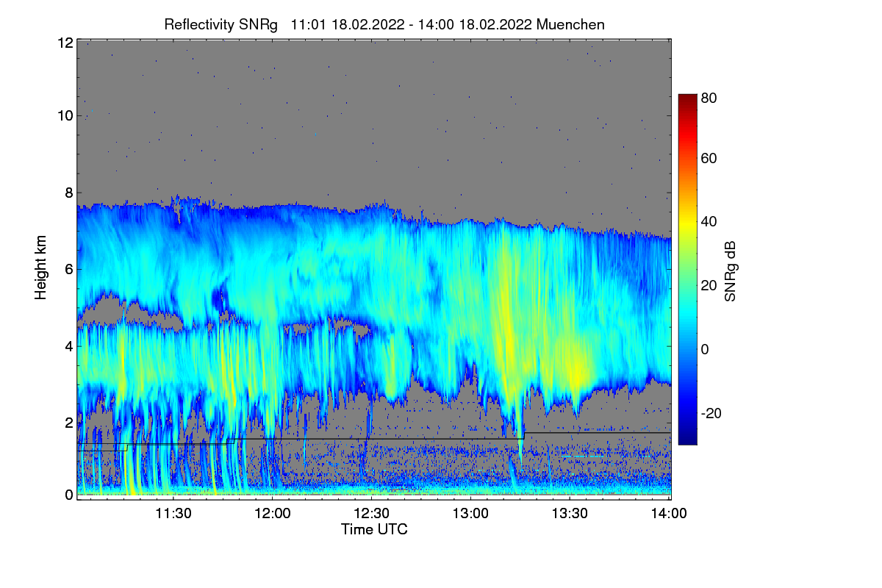Image resolution: width=882 pixels, height=588 pixels.
Task: Click the 'Muenchen' station name in the title
Action: tap(570, 24)
